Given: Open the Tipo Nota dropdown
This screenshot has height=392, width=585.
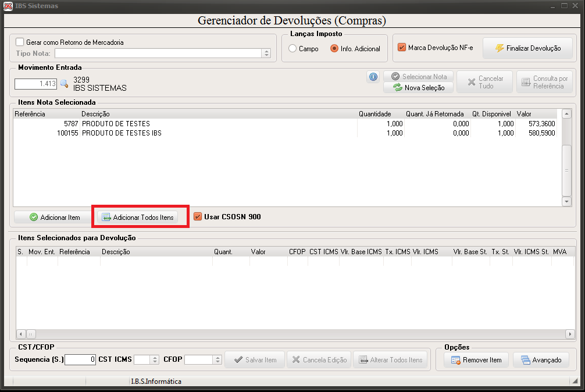Looking at the screenshot, I should [266, 54].
